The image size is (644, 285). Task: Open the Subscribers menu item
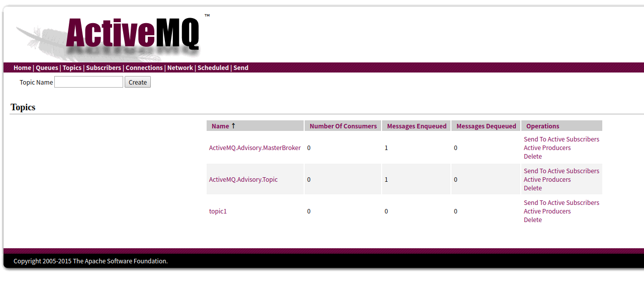[x=104, y=67]
